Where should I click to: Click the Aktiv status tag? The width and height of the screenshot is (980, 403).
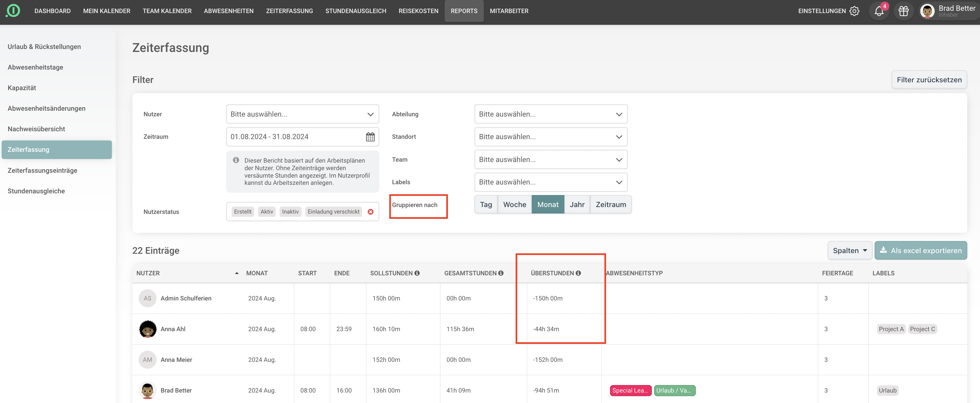click(267, 212)
